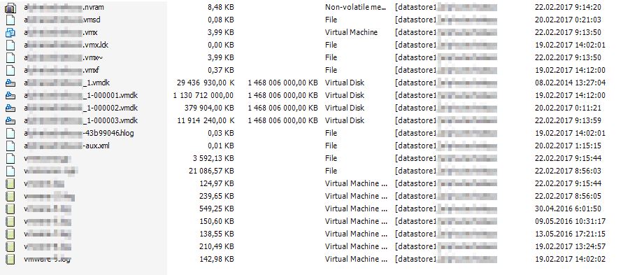Image resolution: width=644 pixels, height=275 pixels.
Task: Click the _1-000001.vmdk disk icon
Action: [10, 95]
